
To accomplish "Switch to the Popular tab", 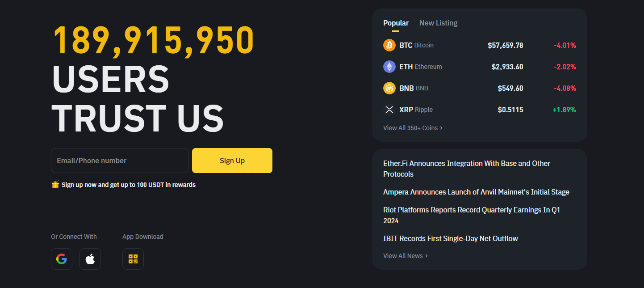I will (396, 23).
